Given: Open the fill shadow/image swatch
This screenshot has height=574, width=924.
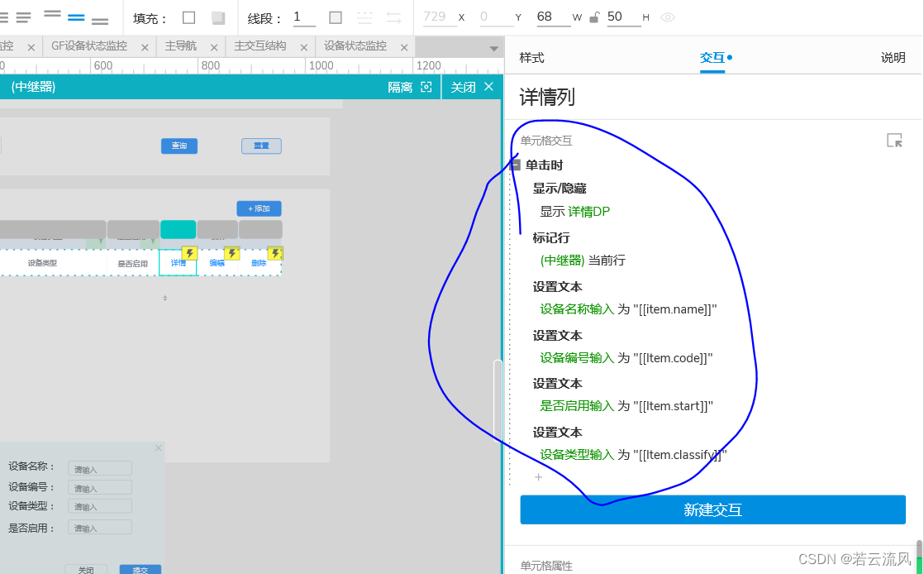Looking at the screenshot, I should click(218, 17).
